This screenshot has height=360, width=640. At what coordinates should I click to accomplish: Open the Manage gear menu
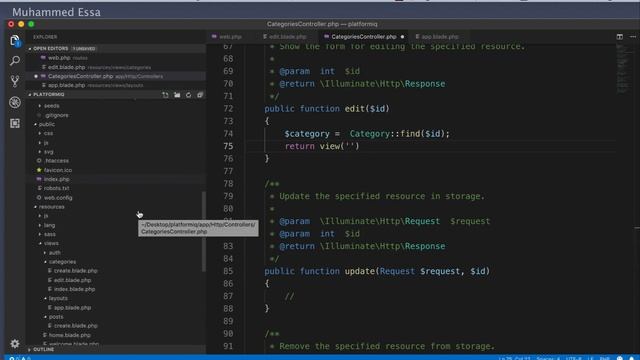15,344
